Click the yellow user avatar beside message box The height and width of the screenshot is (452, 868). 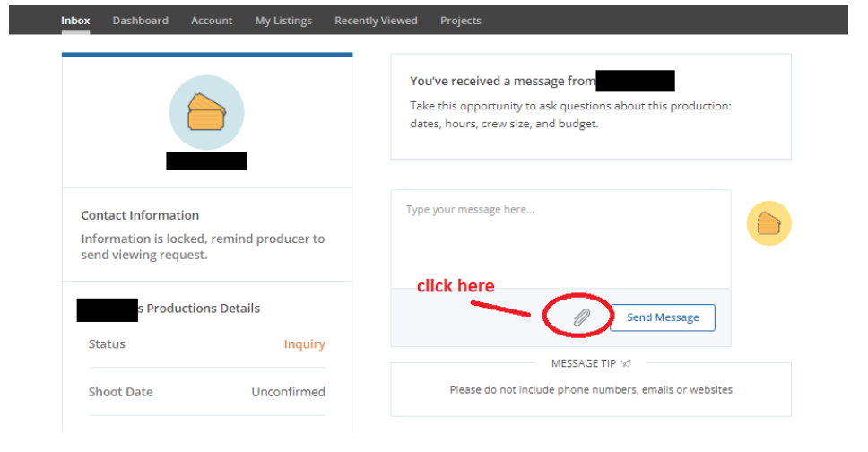pyautogui.click(x=768, y=223)
